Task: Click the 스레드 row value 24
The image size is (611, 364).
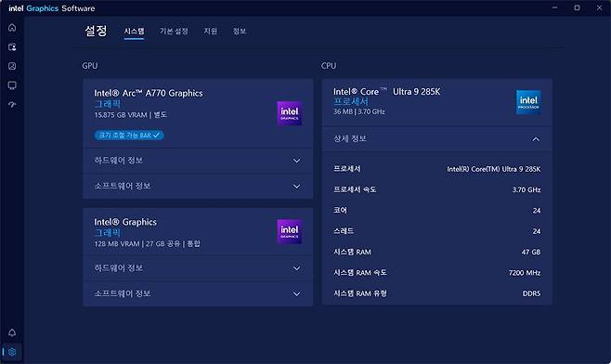Action: pos(537,231)
